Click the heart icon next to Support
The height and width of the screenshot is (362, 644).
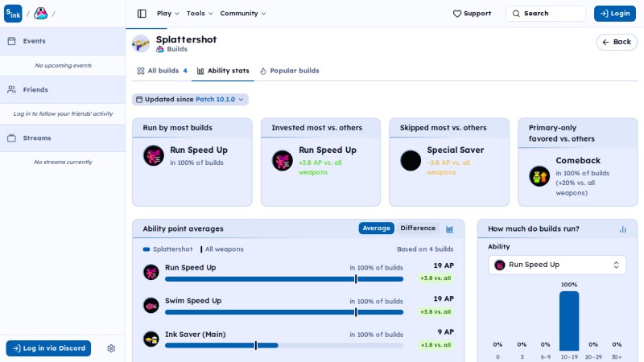(x=456, y=14)
